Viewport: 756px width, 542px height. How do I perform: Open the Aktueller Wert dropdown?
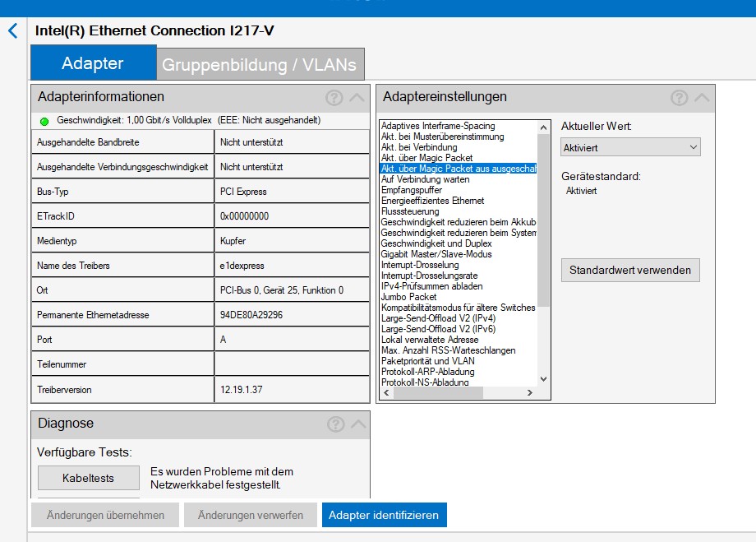point(630,148)
